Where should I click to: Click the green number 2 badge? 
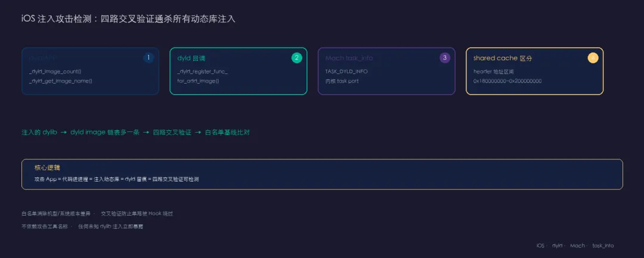pyautogui.click(x=296, y=58)
